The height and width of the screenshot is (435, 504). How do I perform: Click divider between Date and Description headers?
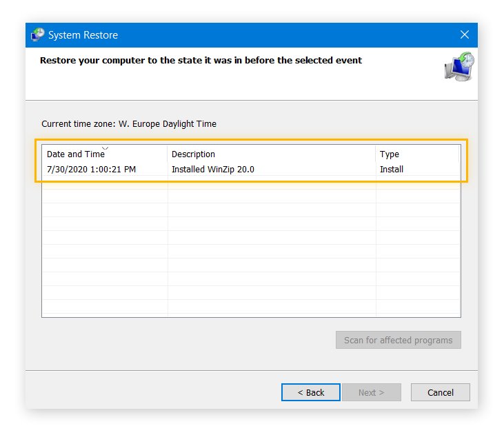(x=168, y=154)
